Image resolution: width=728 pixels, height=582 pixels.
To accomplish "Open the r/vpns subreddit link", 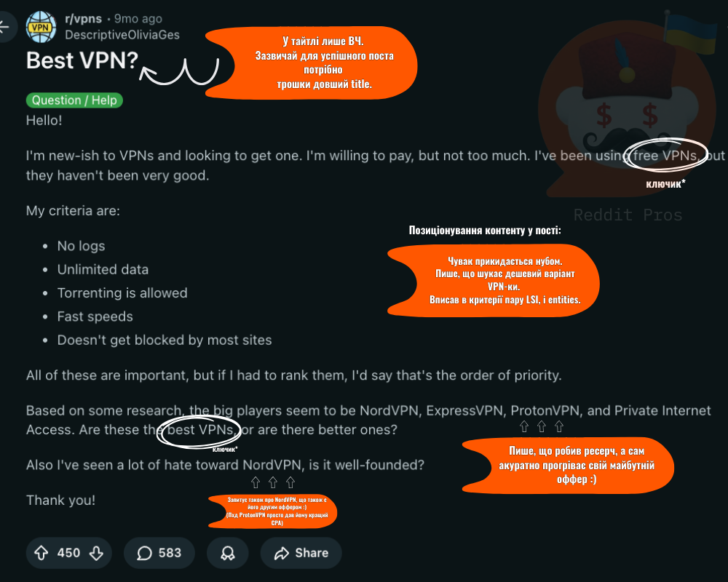I will click(x=83, y=19).
